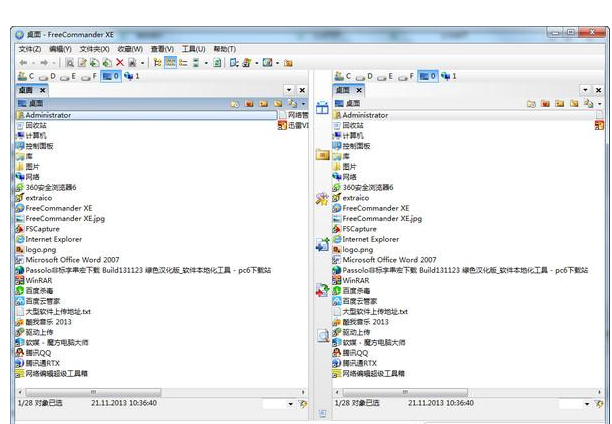This screenshot has height=424, width=612.
Task: Click the copy files icon in the middle bar
Action: pyautogui.click(x=322, y=244)
